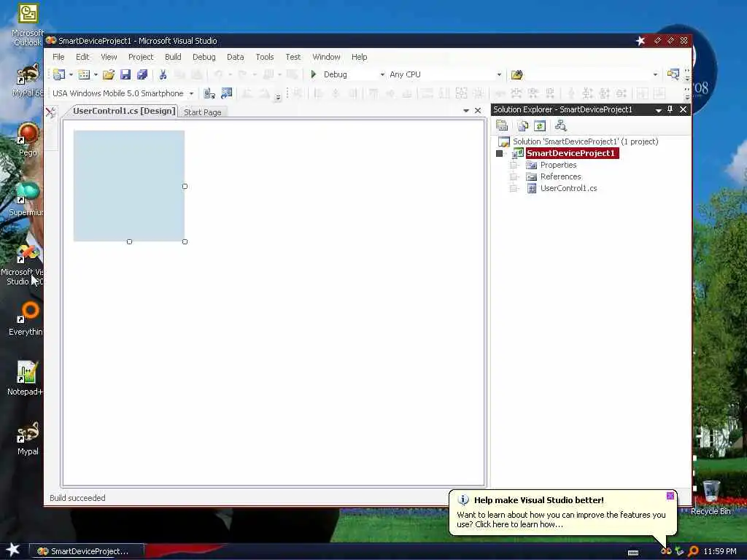Viewport: 747px width, 560px height.
Task: Switch to the Start Page tab
Action: 203,112
